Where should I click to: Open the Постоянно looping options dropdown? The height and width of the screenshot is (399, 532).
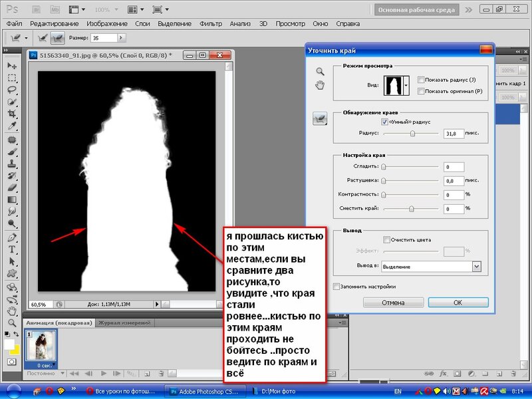[63, 373]
